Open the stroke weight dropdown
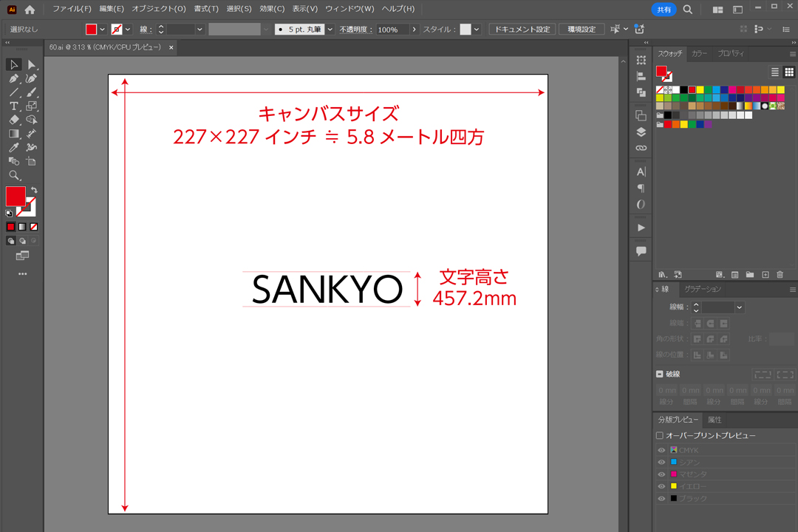The image size is (798, 532). (x=199, y=30)
